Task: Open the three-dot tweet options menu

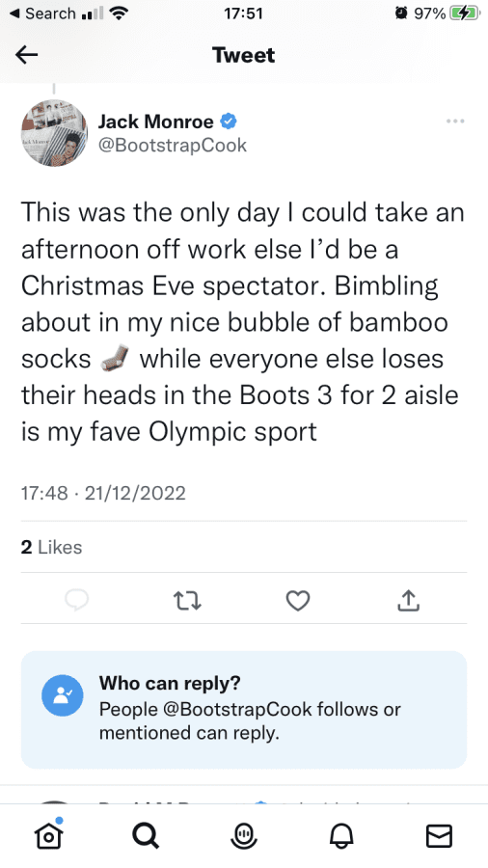Action: (455, 121)
